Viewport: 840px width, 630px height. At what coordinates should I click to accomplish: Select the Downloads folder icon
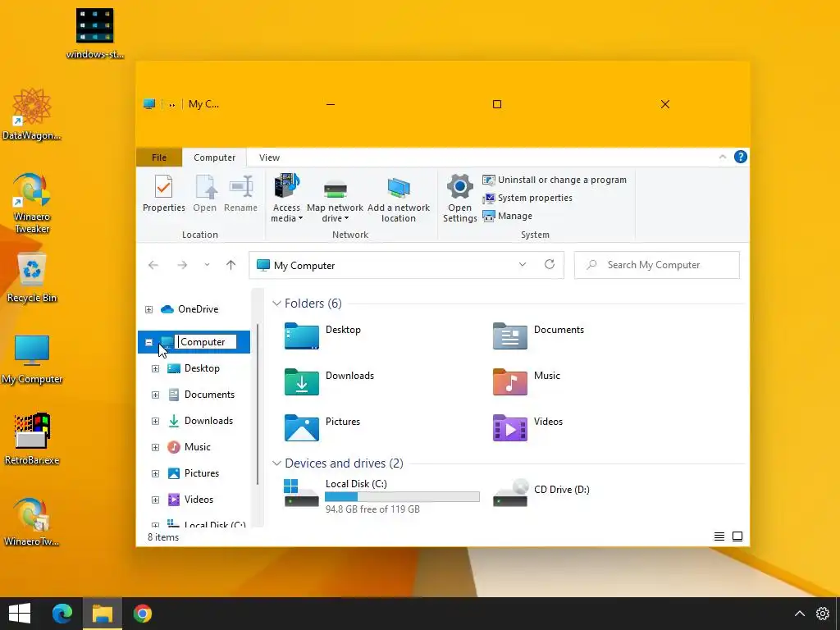(302, 382)
